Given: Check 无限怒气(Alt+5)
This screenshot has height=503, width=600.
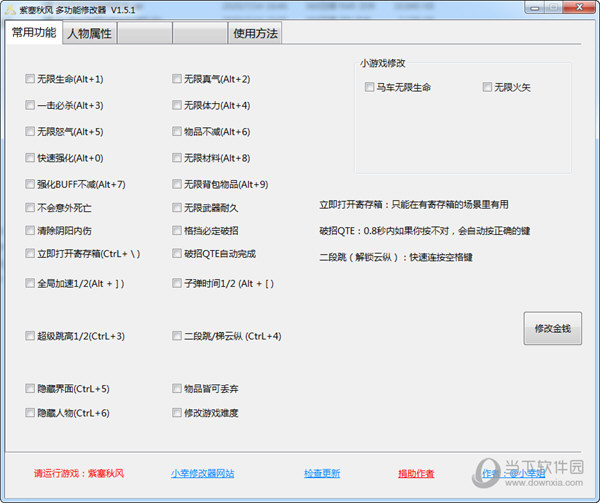Looking at the screenshot, I should 30,132.
